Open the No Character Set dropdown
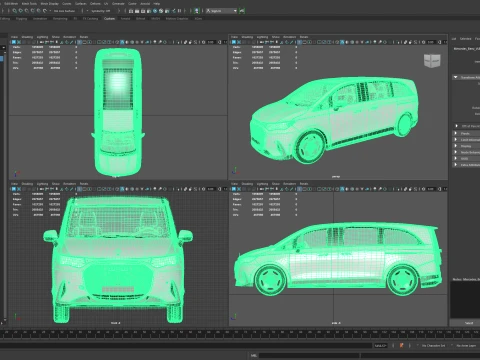This screenshot has height=360, width=480. (x=433, y=345)
